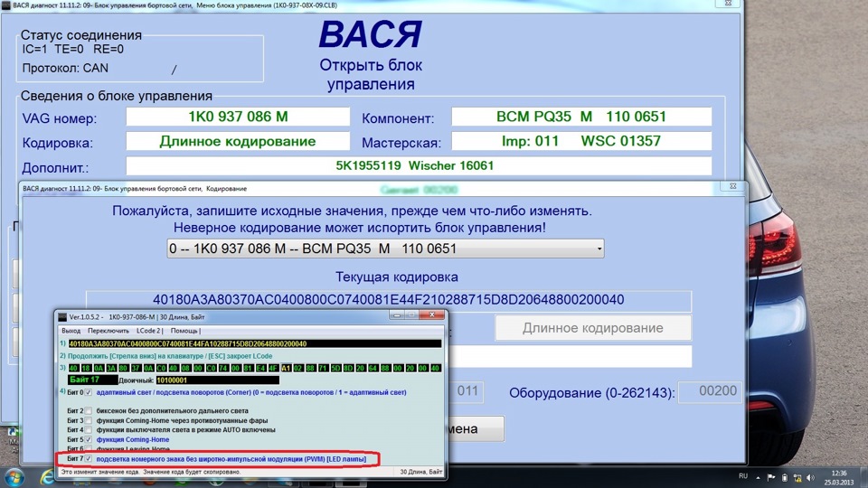Open the Переключить menu in LCode
The height and width of the screenshot is (488, 868).
click(108, 331)
